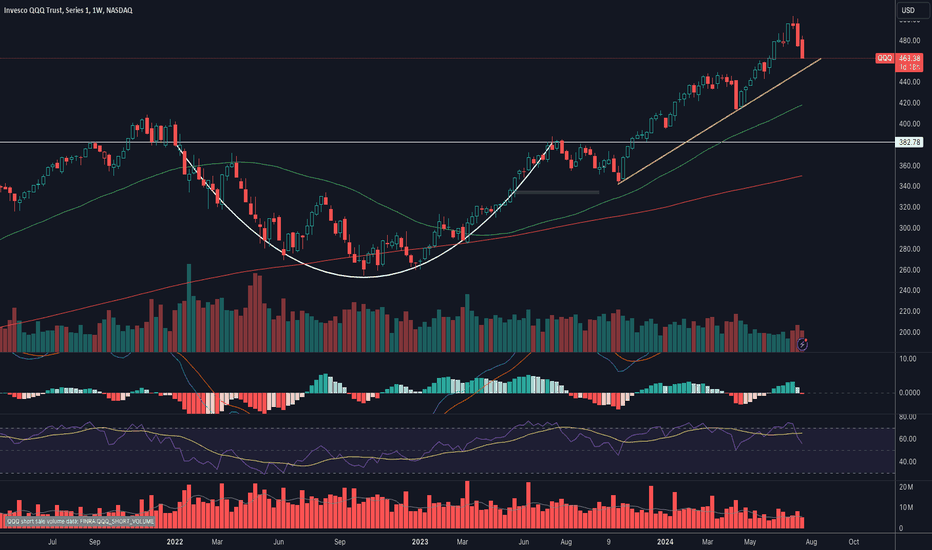This screenshot has width=932, height=550.
Task: Click the 280.00 price axis label
Action: coord(909,249)
